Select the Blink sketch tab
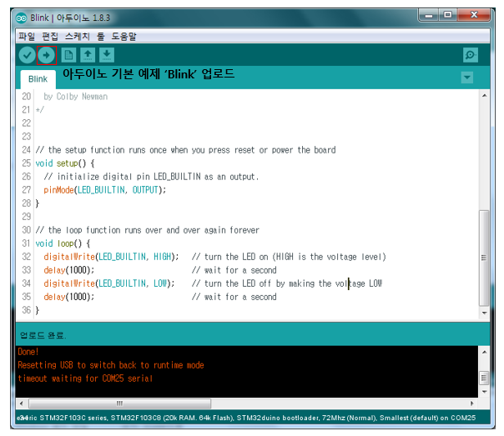 (x=38, y=79)
